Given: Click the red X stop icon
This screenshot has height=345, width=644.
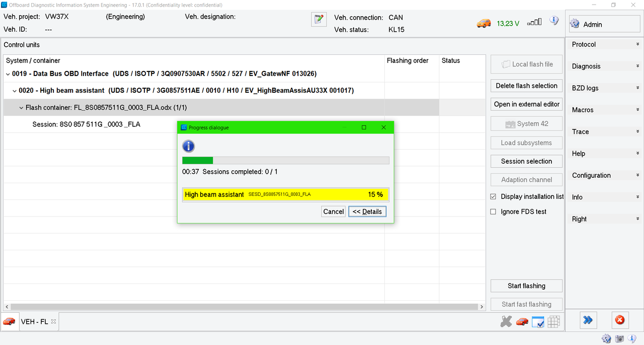Looking at the screenshot, I should tap(620, 320).
